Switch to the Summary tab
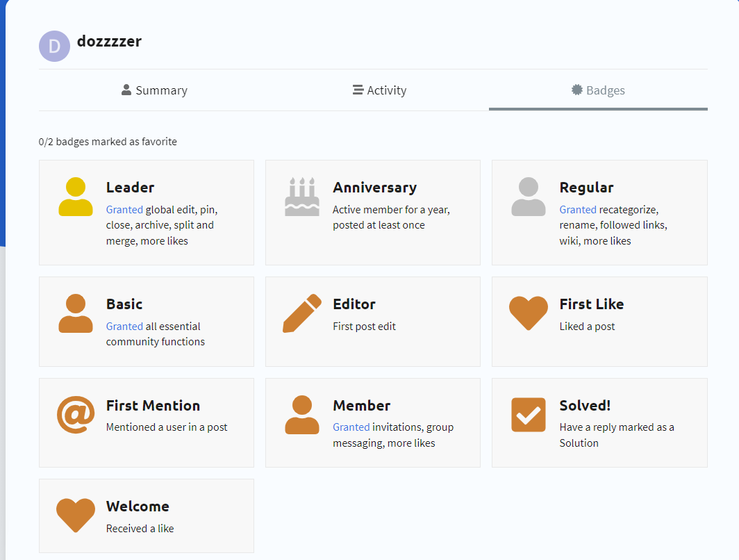This screenshot has height=560, width=739. (x=154, y=90)
